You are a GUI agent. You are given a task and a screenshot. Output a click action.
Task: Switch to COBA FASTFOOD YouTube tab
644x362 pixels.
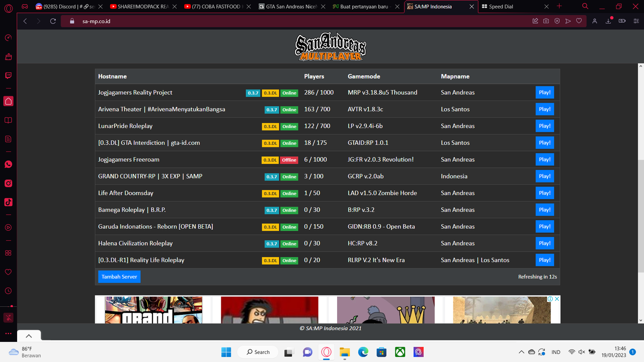(217, 7)
